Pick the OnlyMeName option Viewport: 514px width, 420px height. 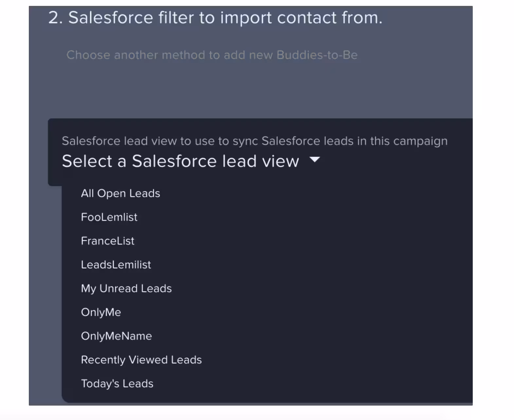point(116,336)
